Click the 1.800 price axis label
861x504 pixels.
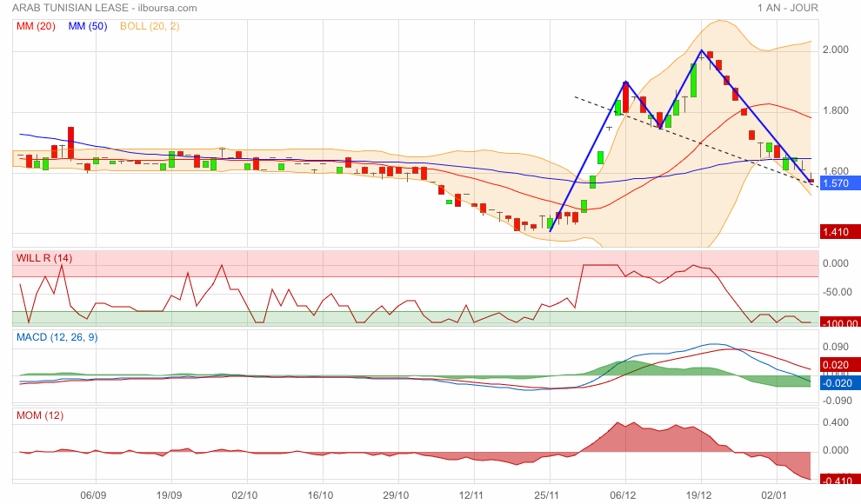pyautogui.click(x=835, y=110)
